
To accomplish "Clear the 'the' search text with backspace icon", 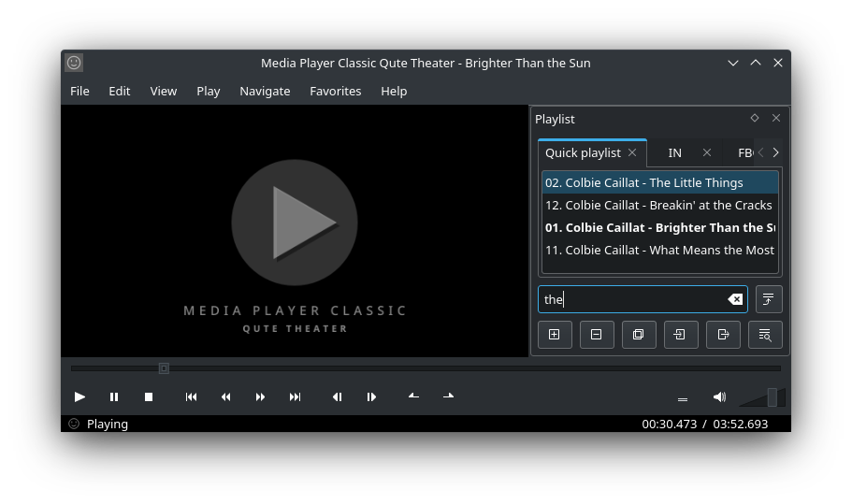I will coord(735,299).
